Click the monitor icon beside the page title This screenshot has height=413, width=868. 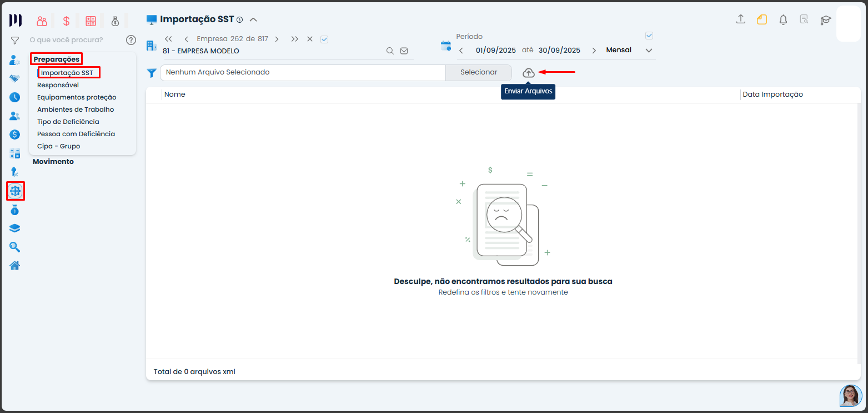[152, 19]
